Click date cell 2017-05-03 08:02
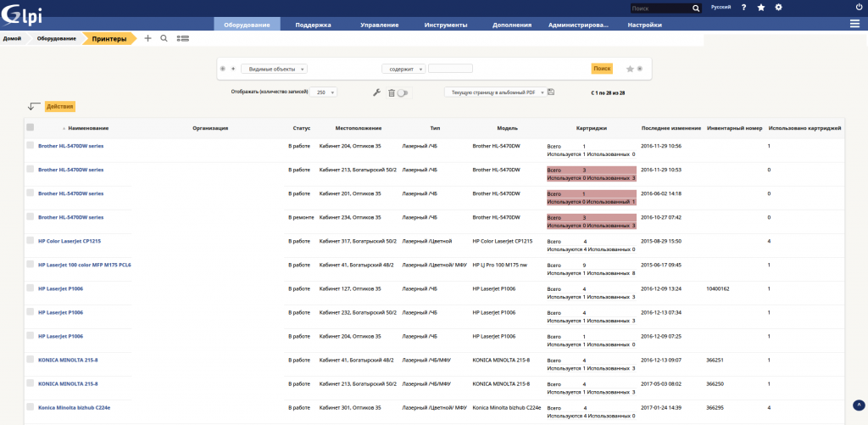Viewport: 868px width, 425px height. click(661, 383)
